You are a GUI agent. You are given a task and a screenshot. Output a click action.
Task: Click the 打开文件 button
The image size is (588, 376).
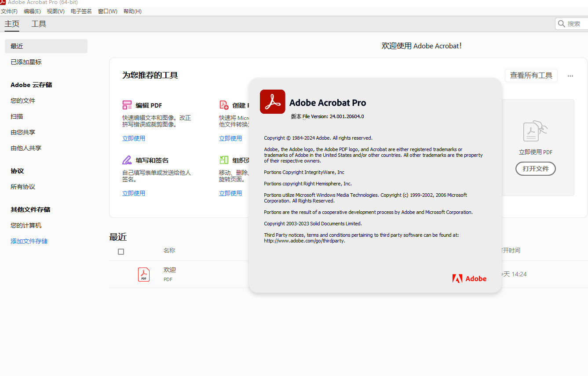tap(536, 169)
